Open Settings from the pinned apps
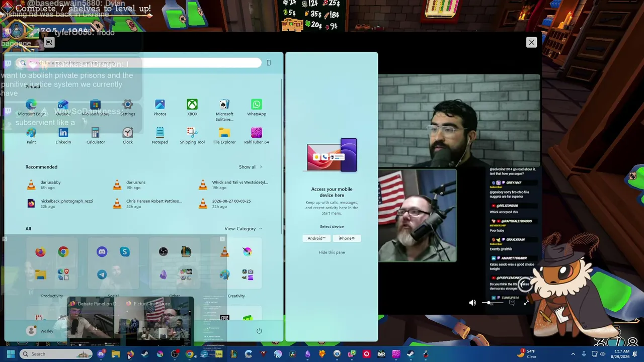The image size is (644, 362). 128,108
